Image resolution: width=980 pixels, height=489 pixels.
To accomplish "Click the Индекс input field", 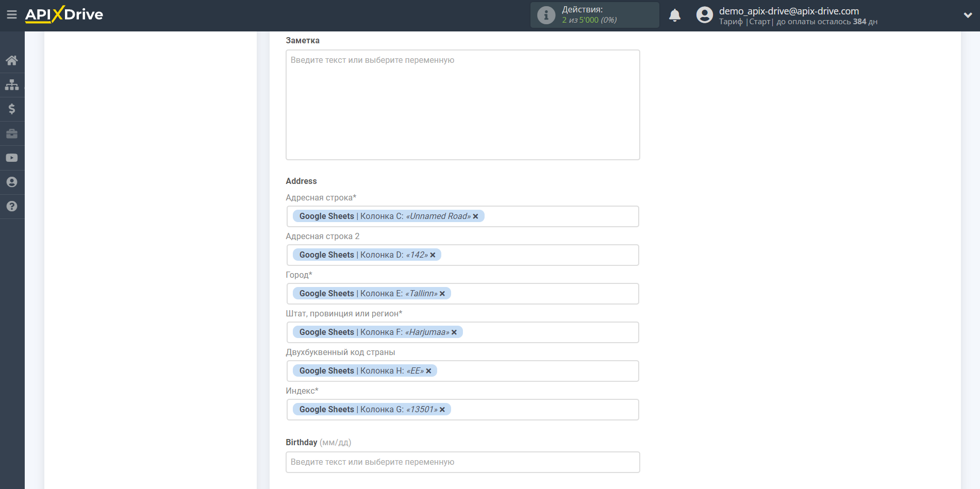I will tap(463, 410).
